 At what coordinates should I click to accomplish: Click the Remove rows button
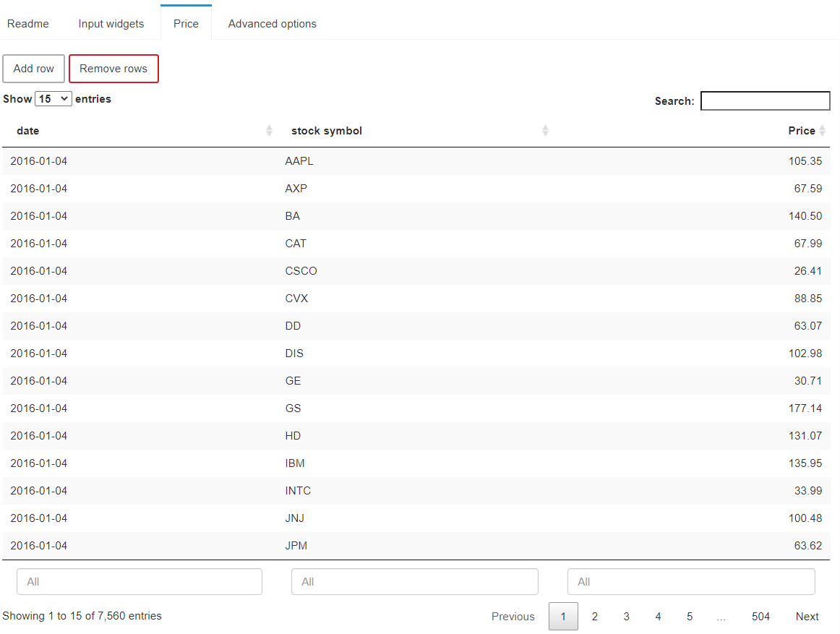pos(113,69)
